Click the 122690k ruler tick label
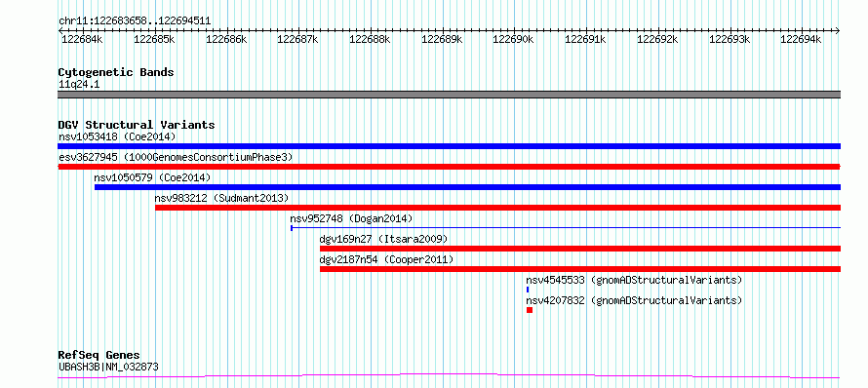 pyautogui.click(x=513, y=39)
